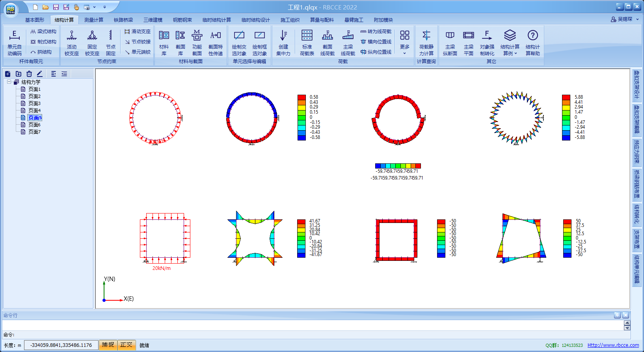
Task: Toggle the 捕捉 snap mode button
Action: coord(108,345)
